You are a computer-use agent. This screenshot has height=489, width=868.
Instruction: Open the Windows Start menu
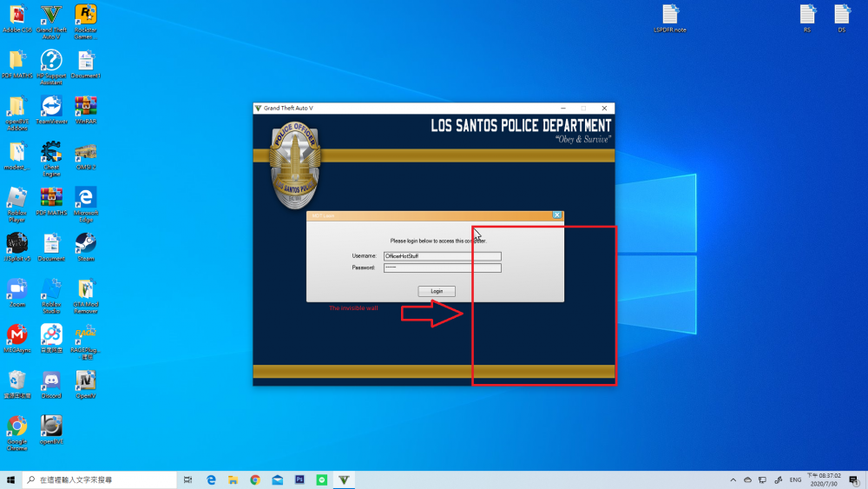pos(10,480)
